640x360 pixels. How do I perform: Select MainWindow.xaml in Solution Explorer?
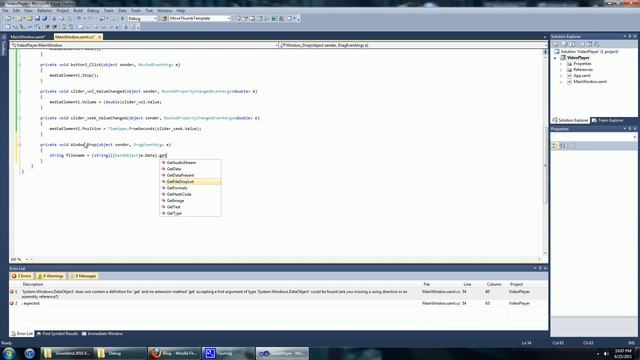point(590,82)
